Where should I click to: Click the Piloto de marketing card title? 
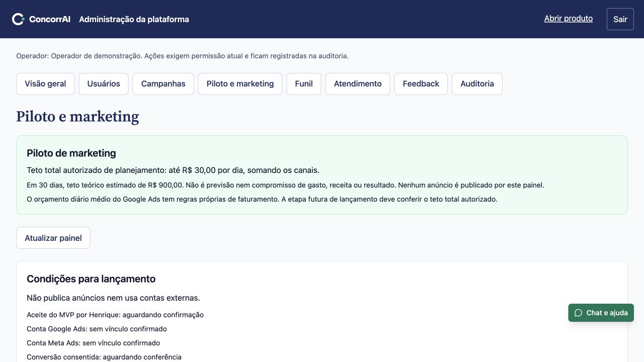(x=71, y=153)
